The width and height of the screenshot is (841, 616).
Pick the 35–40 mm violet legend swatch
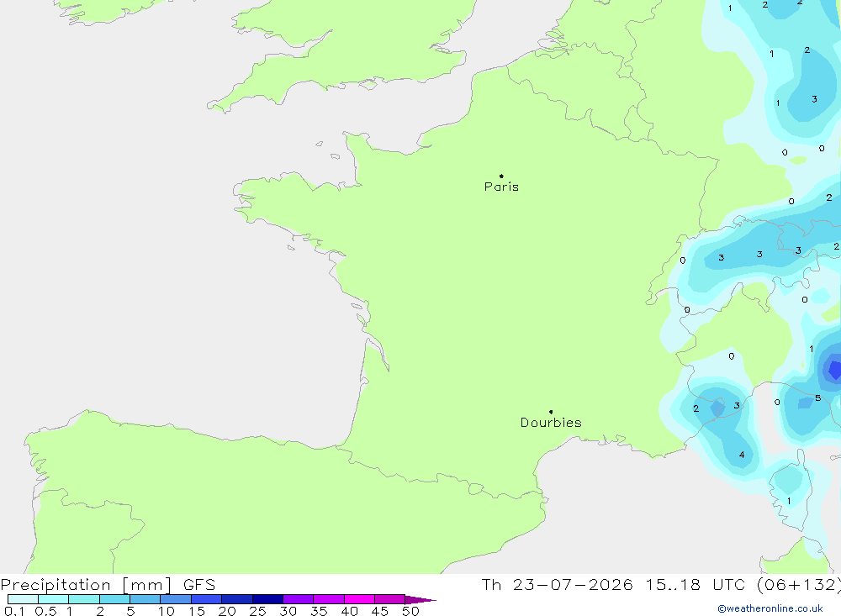pos(329,599)
